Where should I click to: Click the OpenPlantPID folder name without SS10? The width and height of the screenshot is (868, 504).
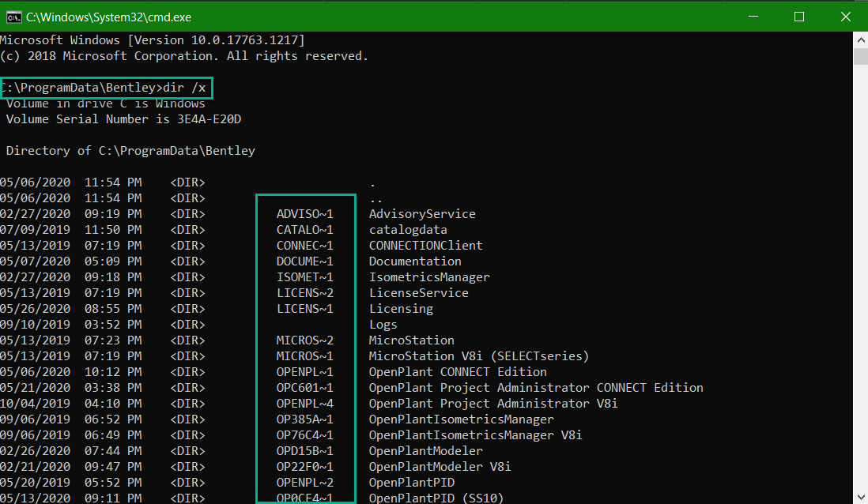pos(411,483)
